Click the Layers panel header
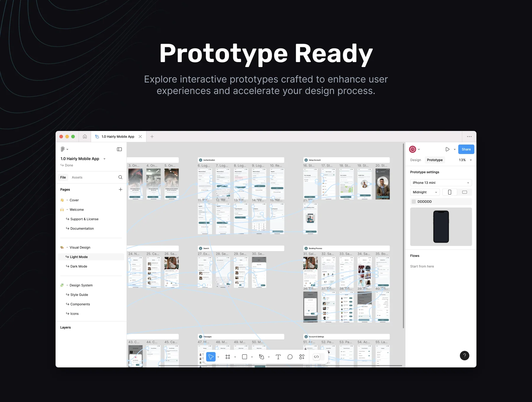 (x=65, y=328)
